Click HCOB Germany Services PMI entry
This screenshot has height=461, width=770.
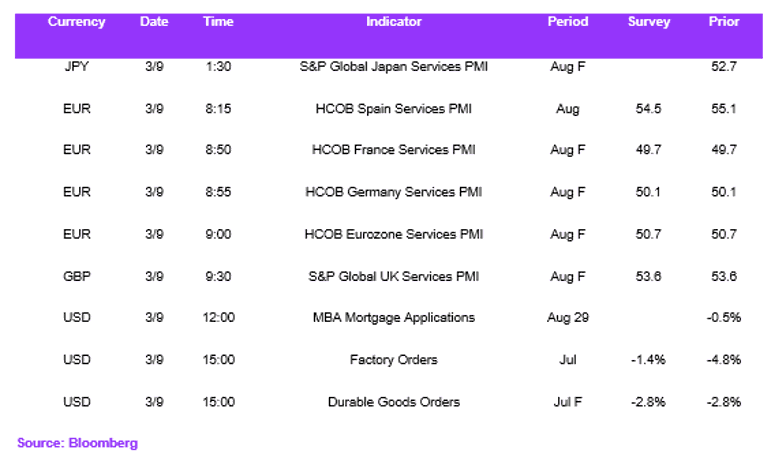(x=393, y=192)
